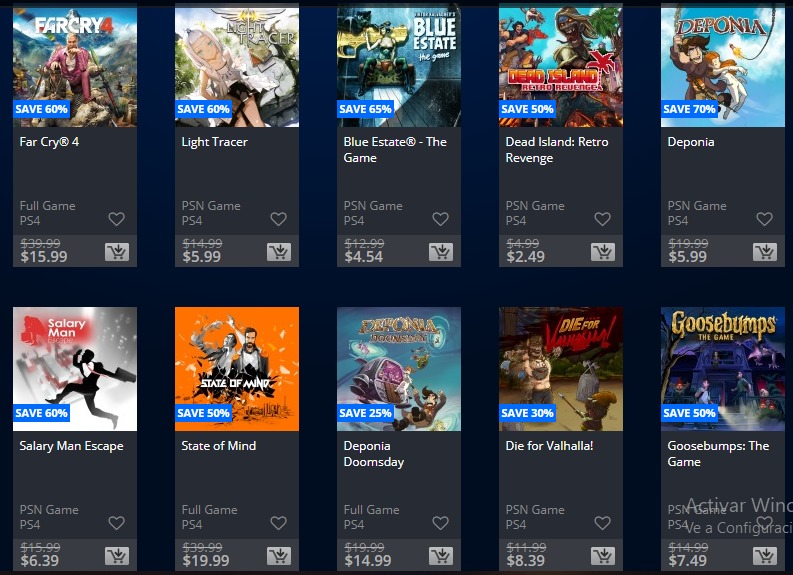This screenshot has width=793, height=575.
Task: Toggle wishlist heart for Die for Valhalla!
Action: click(602, 523)
